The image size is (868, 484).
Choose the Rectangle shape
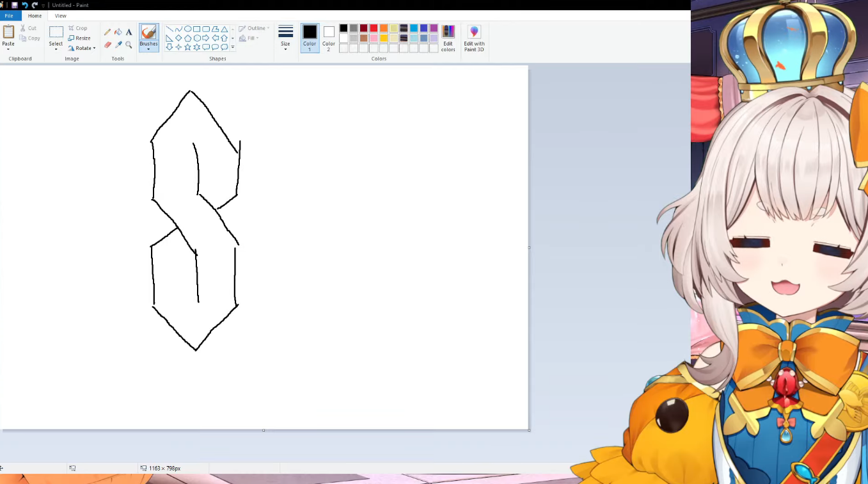tap(197, 29)
